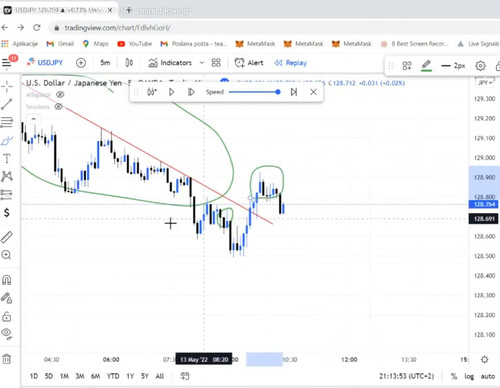Open drawing templates in floating toolbar
This screenshot has height=388, width=500.
coord(407,66)
